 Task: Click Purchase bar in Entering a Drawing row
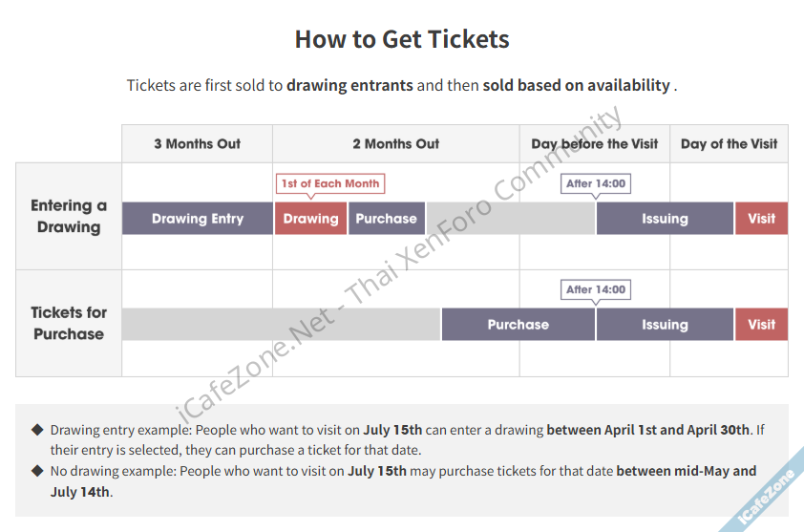tap(386, 219)
